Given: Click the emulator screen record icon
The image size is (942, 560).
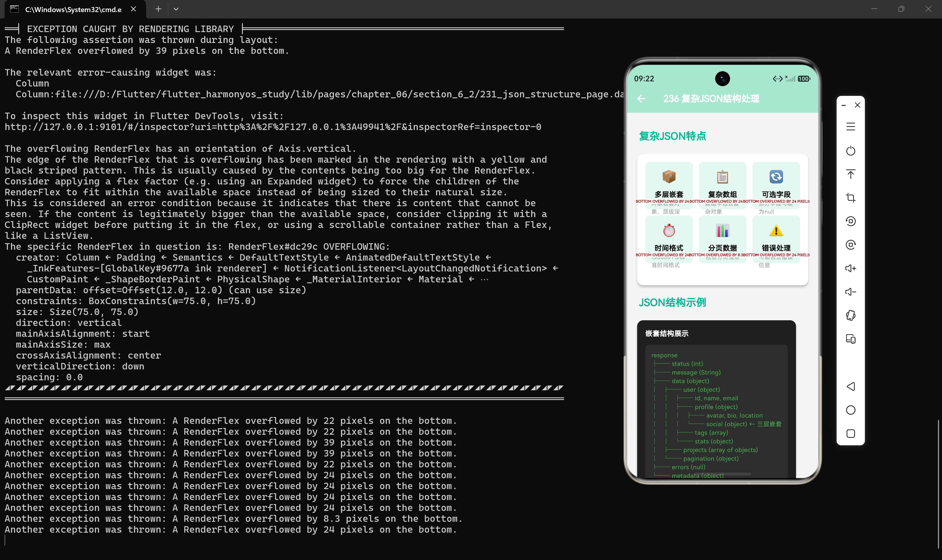Looking at the screenshot, I should (x=850, y=245).
